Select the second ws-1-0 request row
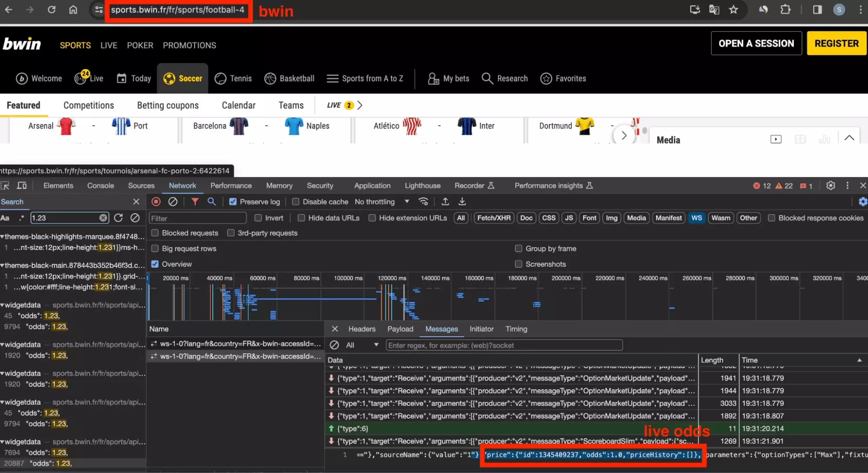The height and width of the screenshot is (473, 868). pyautogui.click(x=235, y=356)
